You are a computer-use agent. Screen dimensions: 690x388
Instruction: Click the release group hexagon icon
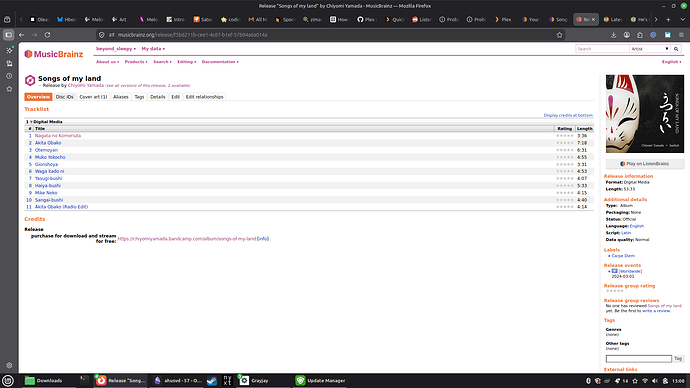30,81
